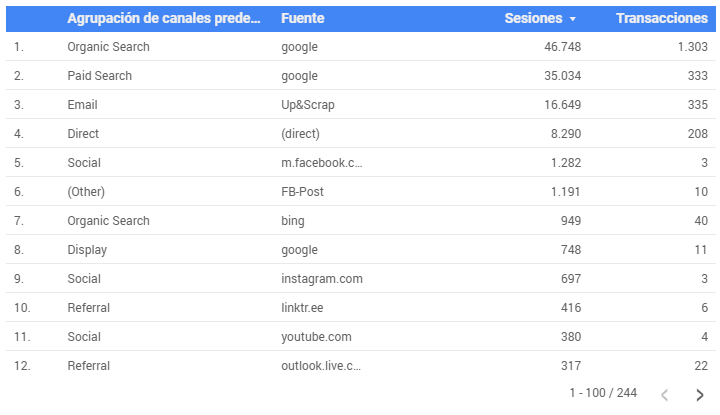This screenshot has height=415, width=720.
Task: Sort by Transacciones column header
Action: pos(662,18)
